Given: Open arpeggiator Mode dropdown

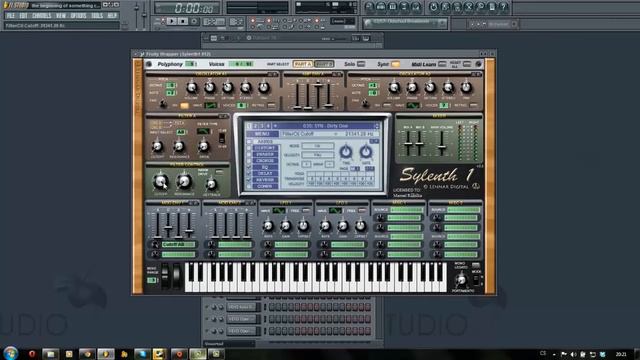Looking at the screenshot, I should (318, 146).
